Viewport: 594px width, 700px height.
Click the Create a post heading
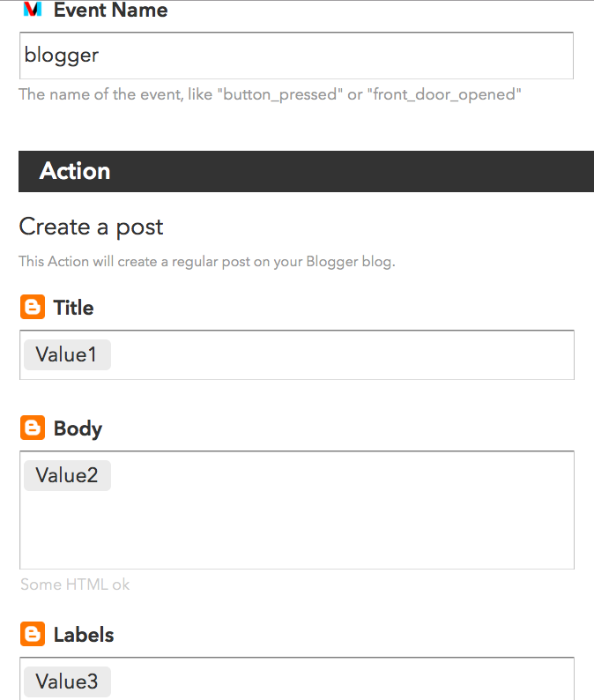tap(91, 227)
